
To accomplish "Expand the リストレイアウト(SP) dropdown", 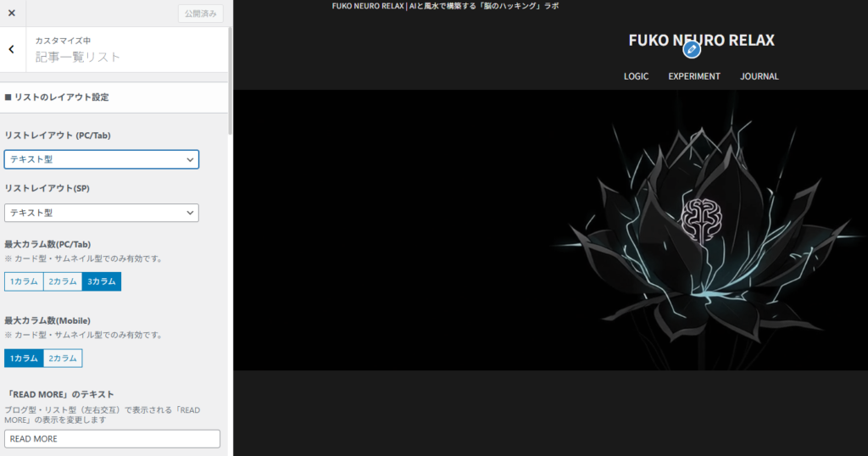I will click(102, 213).
